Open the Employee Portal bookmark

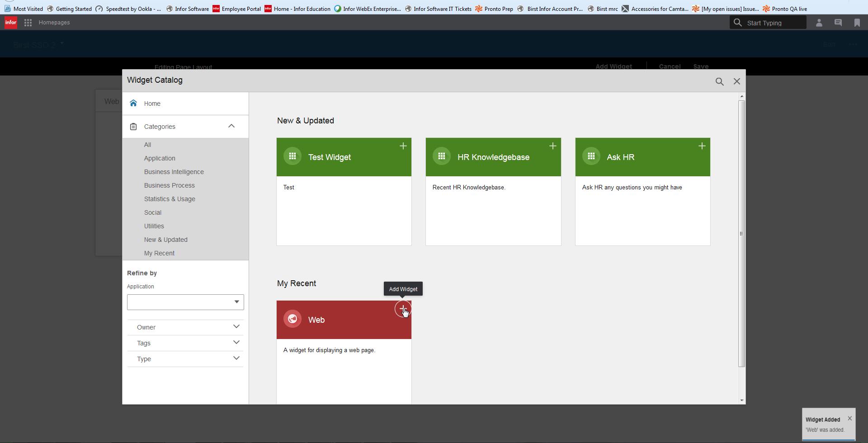click(x=237, y=9)
